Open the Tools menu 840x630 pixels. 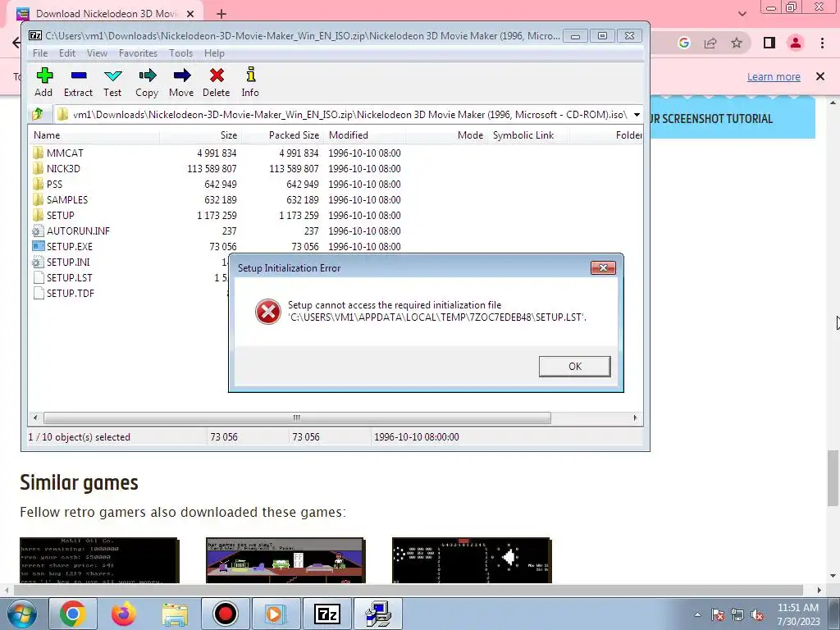tap(180, 53)
